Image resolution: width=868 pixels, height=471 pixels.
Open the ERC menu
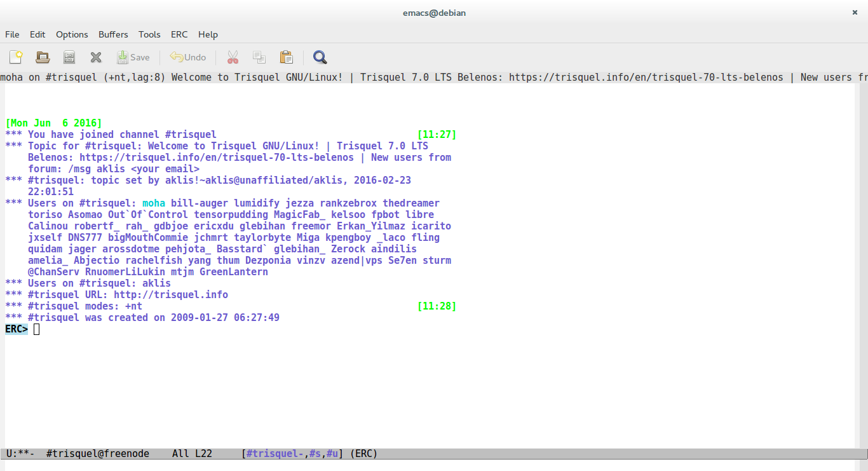tap(179, 34)
